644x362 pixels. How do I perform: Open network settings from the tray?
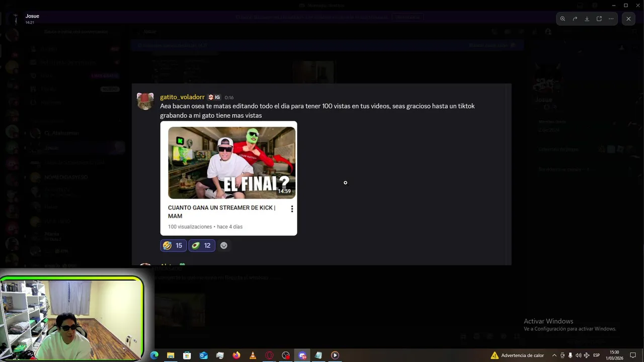click(587, 355)
